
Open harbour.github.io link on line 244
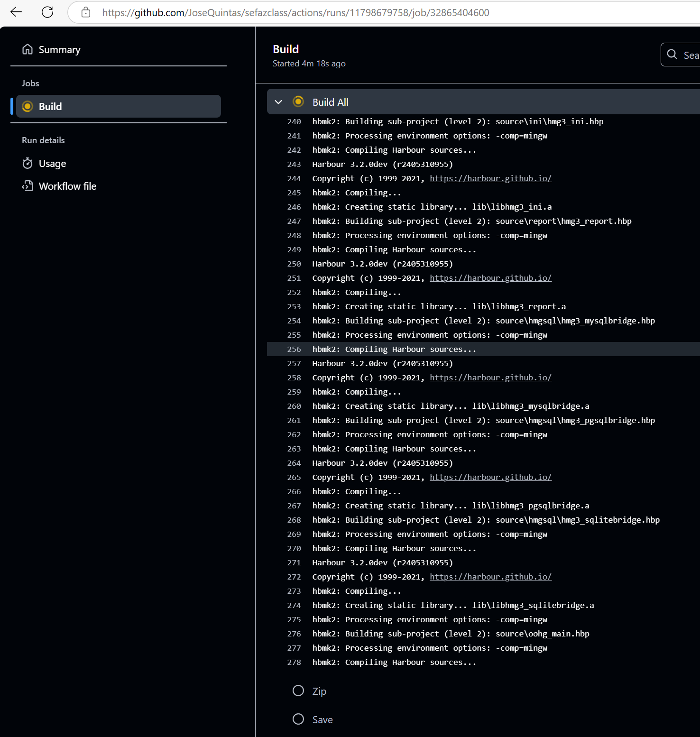[x=490, y=178]
